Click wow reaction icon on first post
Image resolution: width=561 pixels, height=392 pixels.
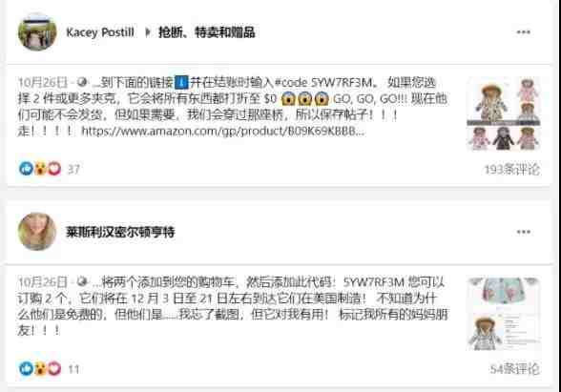tap(40, 168)
